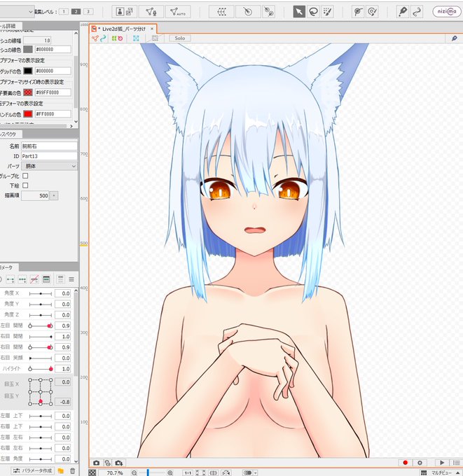Toggle the 下絵 checkbox
Image resolution: width=463 pixels, height=476 pixels.
(25, 185)
